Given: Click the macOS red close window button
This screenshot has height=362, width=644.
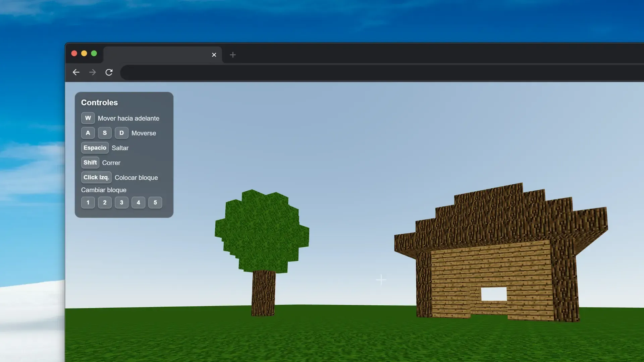Looking at the screenshot, I should pyautogui.click(x=74, y=53).
